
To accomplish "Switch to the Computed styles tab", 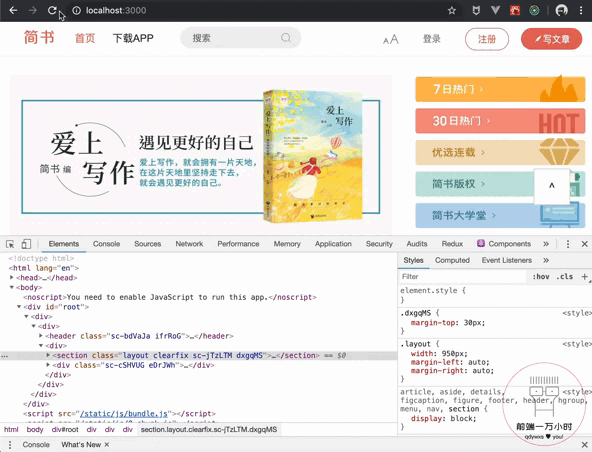I will click(452, 260).
